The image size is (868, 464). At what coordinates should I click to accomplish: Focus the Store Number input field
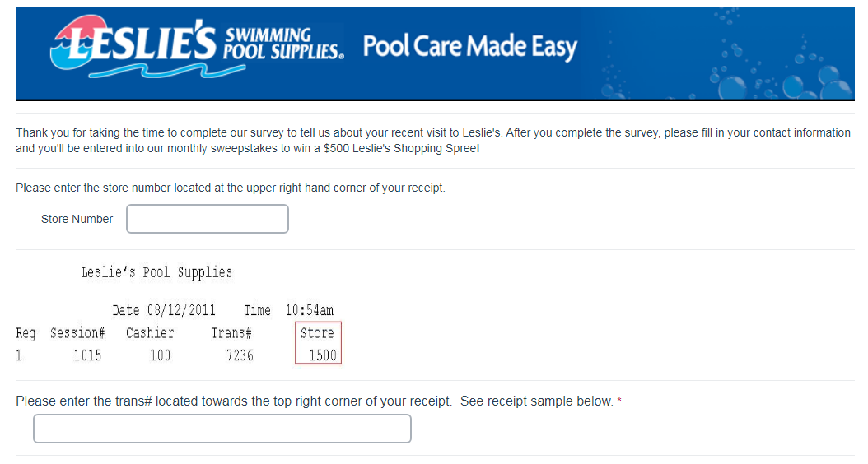[208, 219]
